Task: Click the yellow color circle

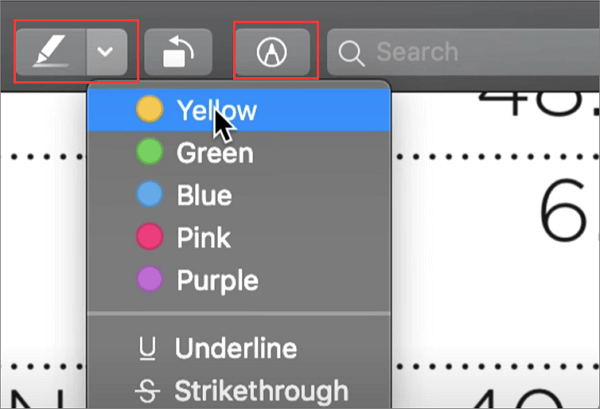Action: [149, 111]
